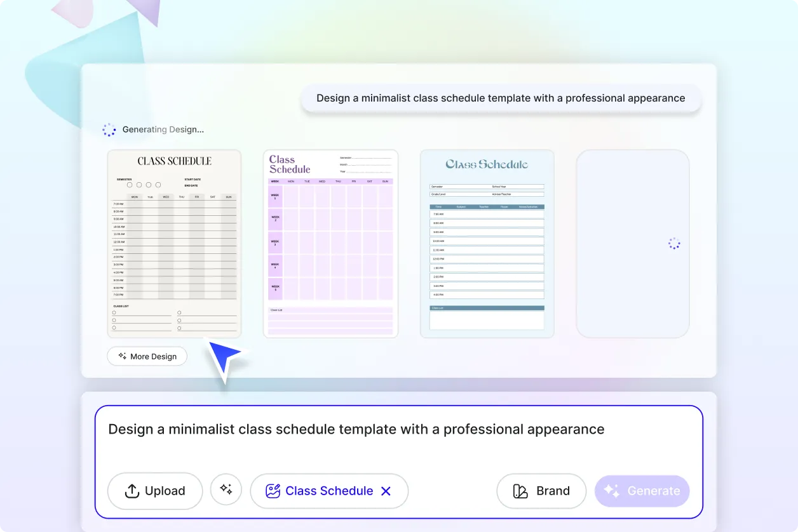Screen dimensions: 798x532
Task: Click the Brand palette icon
Action: click(519, 491)
